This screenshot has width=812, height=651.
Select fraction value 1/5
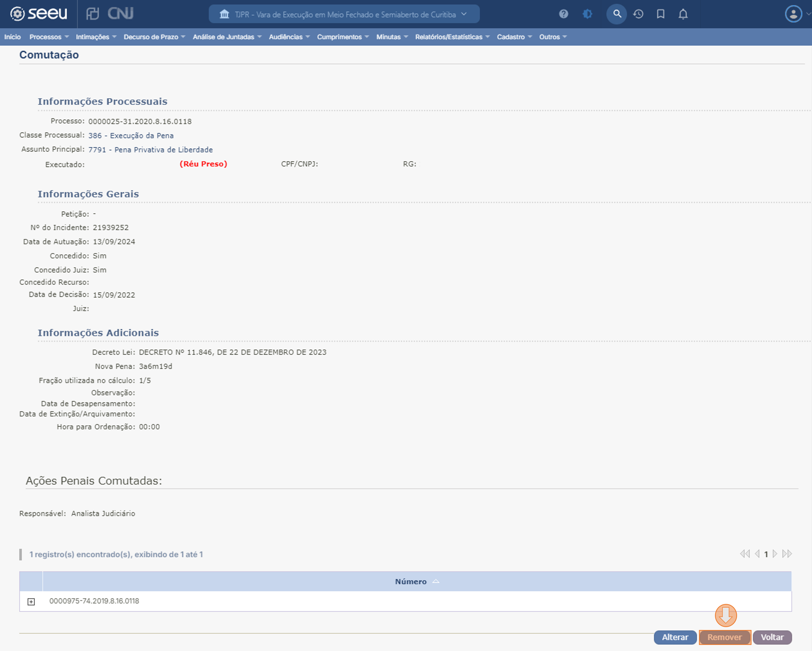point(145,381)
